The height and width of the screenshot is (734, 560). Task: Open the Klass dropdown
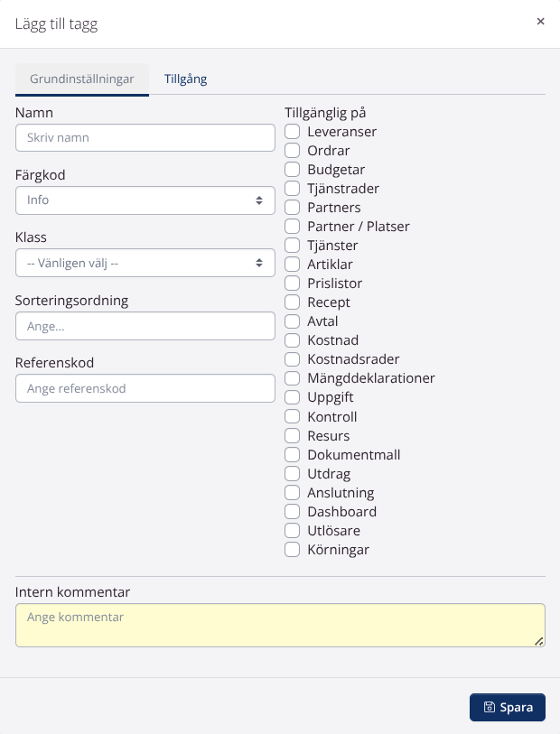pos(145,263)
